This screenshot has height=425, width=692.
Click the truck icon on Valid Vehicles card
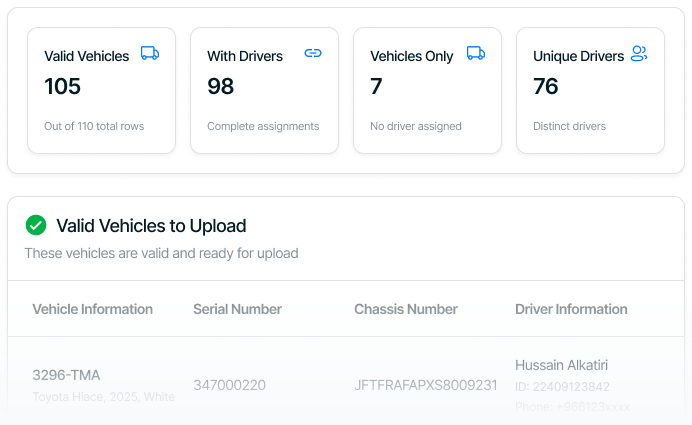149,54
